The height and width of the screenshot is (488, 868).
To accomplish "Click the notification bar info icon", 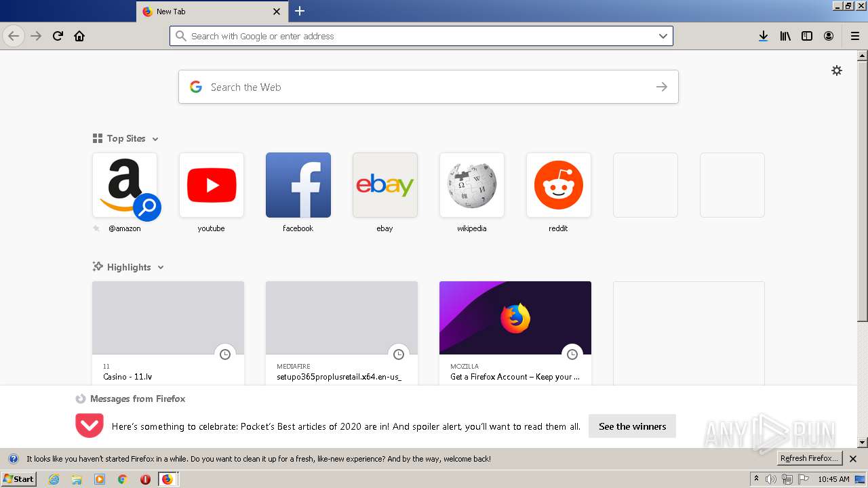I will point(13,459).
